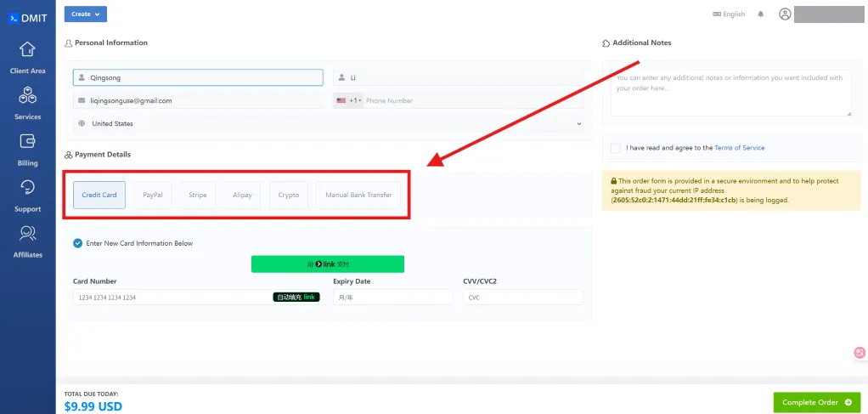Go to Billing wallet icon

(27, 142)
